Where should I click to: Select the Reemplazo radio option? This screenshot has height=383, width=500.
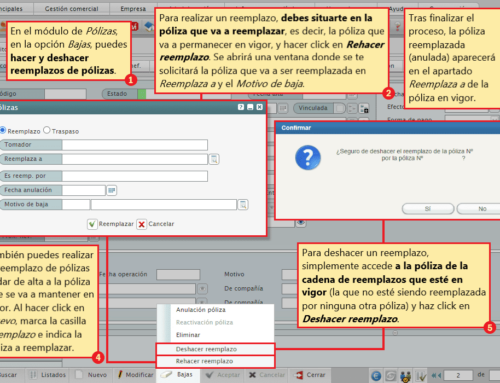tap(3, 130)
